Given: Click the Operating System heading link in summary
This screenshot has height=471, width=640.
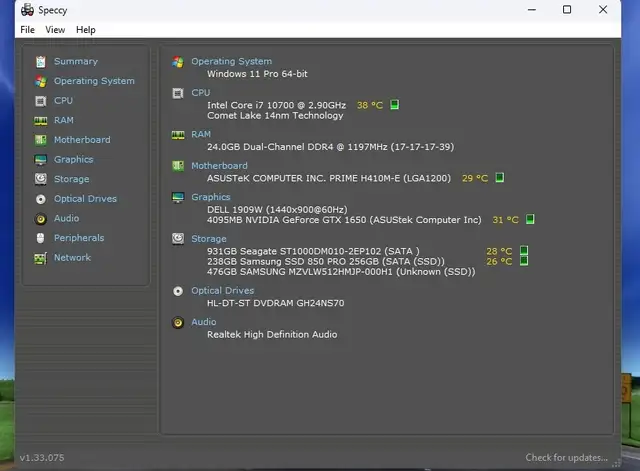Looking at the screenshot, I should [231, 62].
